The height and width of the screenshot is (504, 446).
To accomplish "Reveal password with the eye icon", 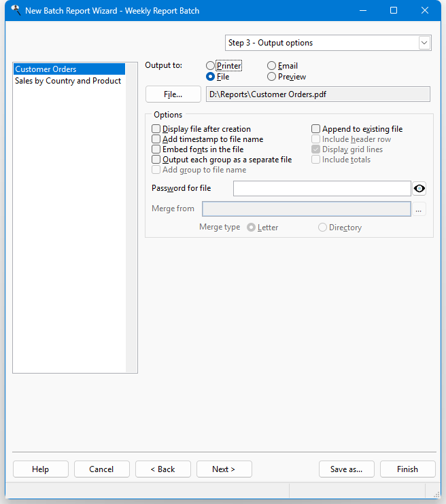I will coord(419,188).
